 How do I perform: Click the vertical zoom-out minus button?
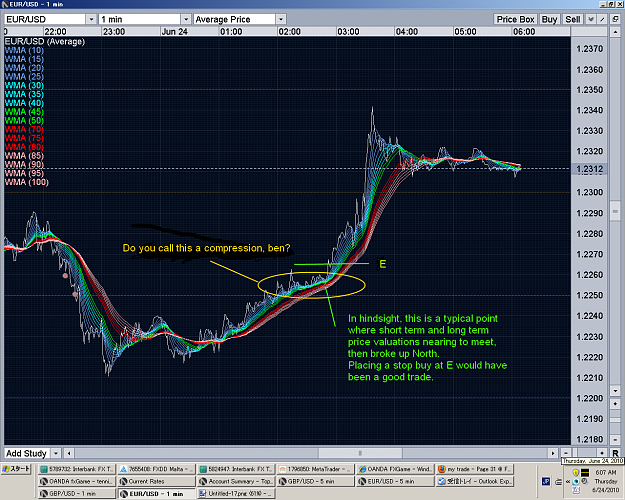pyautogui.click(x=615, y=440)
